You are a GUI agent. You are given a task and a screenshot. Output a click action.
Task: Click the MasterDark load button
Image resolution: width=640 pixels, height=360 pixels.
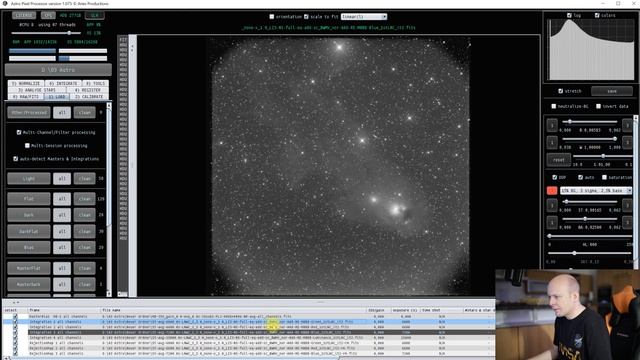tap(29, 284)
